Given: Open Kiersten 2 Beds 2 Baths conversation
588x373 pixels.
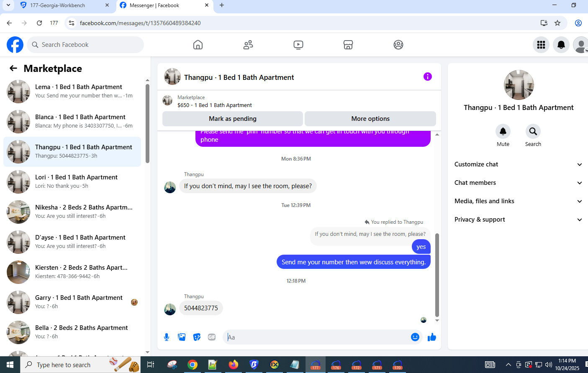Looking at the screenshot, I should click(72, 272).
